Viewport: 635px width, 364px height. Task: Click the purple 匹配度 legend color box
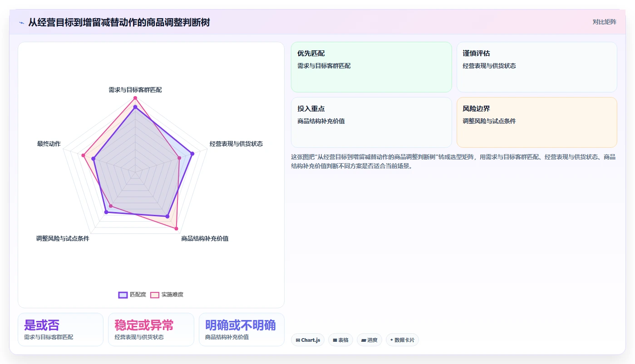click(x=123, y=295)
